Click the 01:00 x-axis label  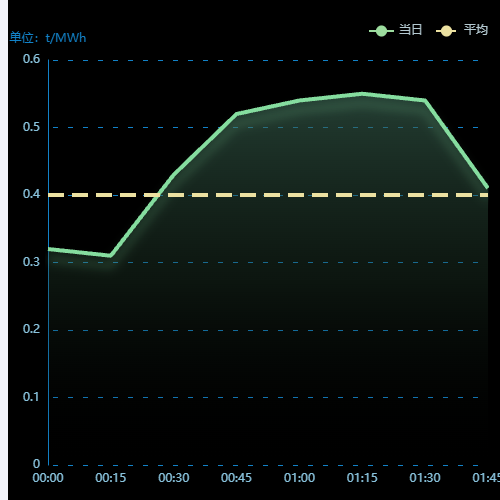tap(299, 478)
